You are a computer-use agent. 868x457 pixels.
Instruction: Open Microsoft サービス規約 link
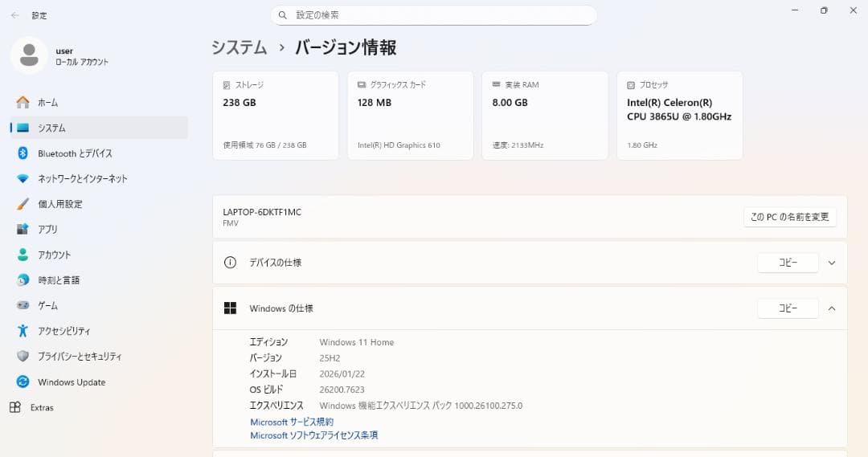[x=292, y=422]
